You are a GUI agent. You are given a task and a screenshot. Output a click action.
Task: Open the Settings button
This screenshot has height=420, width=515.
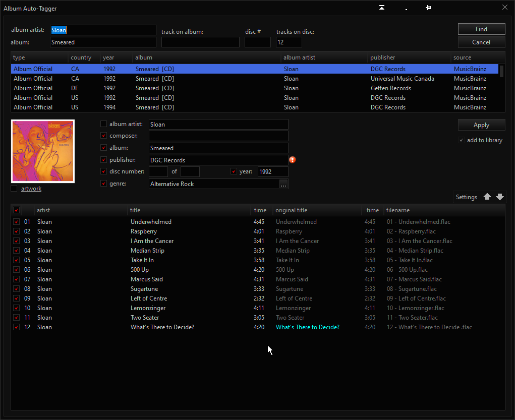click(467, 197)
